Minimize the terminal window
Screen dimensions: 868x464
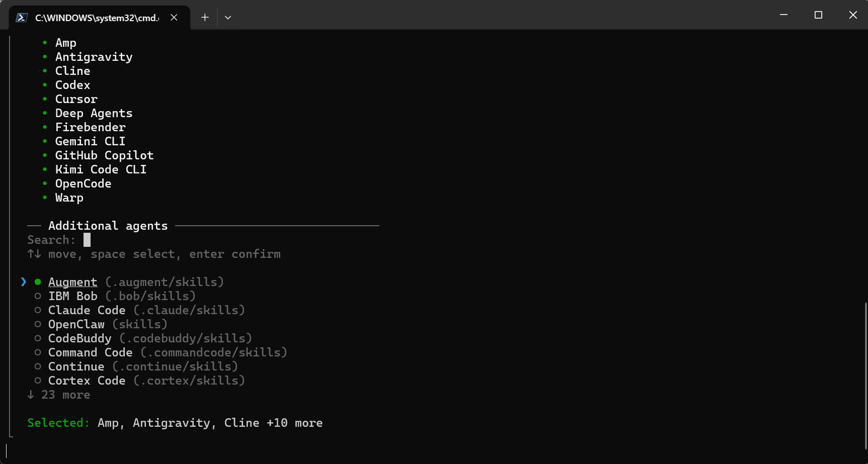point(783,15)
